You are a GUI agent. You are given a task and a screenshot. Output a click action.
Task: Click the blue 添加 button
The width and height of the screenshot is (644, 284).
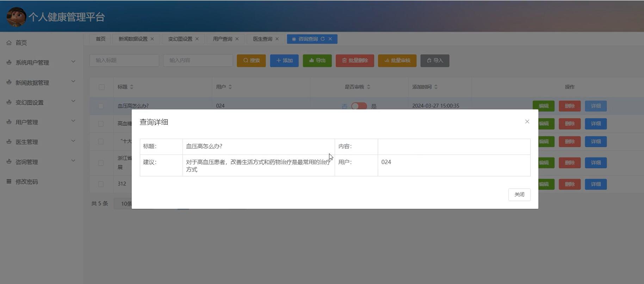[284, 61]
